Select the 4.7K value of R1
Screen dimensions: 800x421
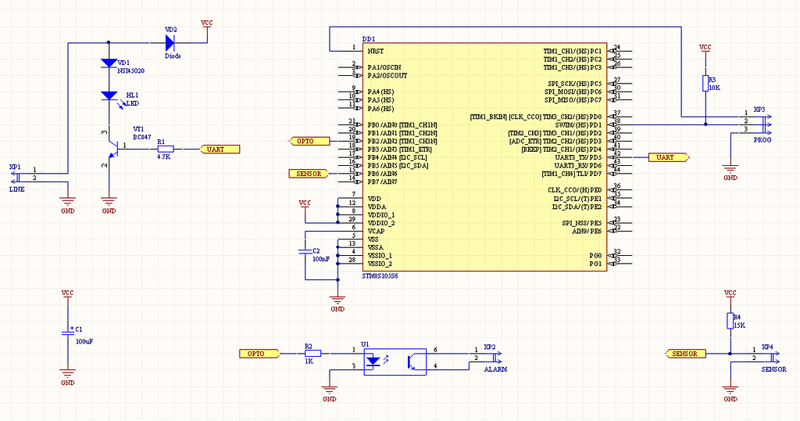pyautogui.click(x=164, y=157)
